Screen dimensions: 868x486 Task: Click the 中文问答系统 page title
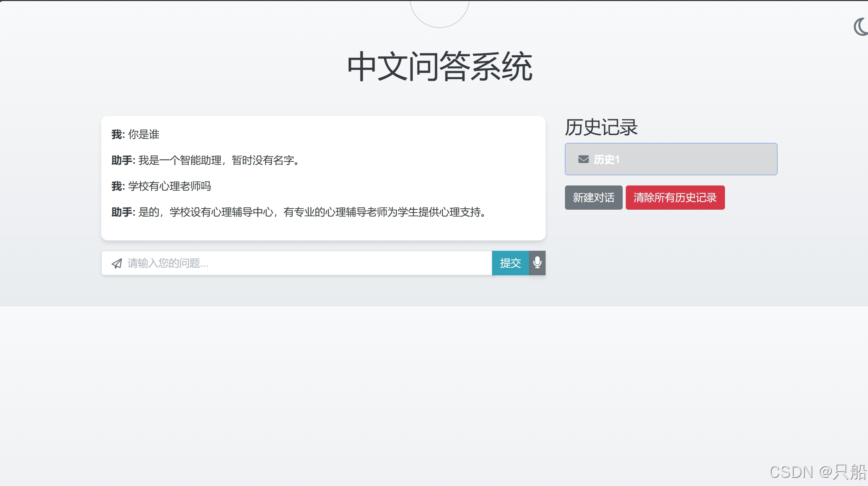point(440,66)
